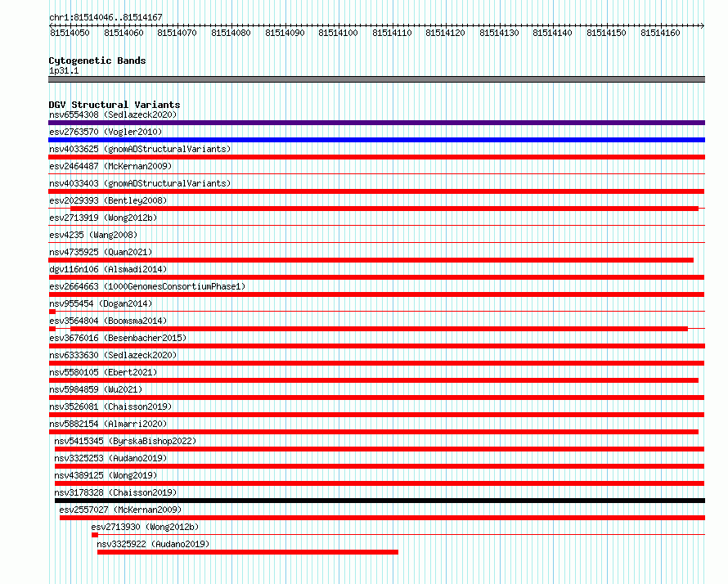Screen dimensions: 728x584
Task: Click the nsv6554308 (Sedlazeck2020) label
Action: tap(113, 115)
